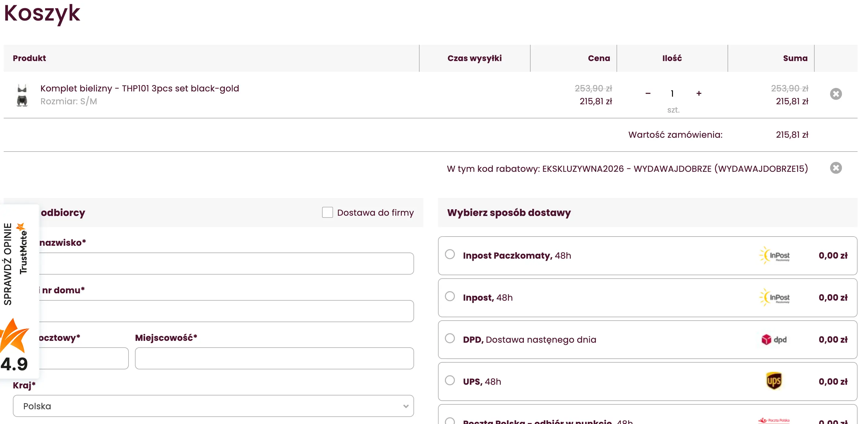
Task: Increase quantity with the plus button
Action: [x=698, y=93]
